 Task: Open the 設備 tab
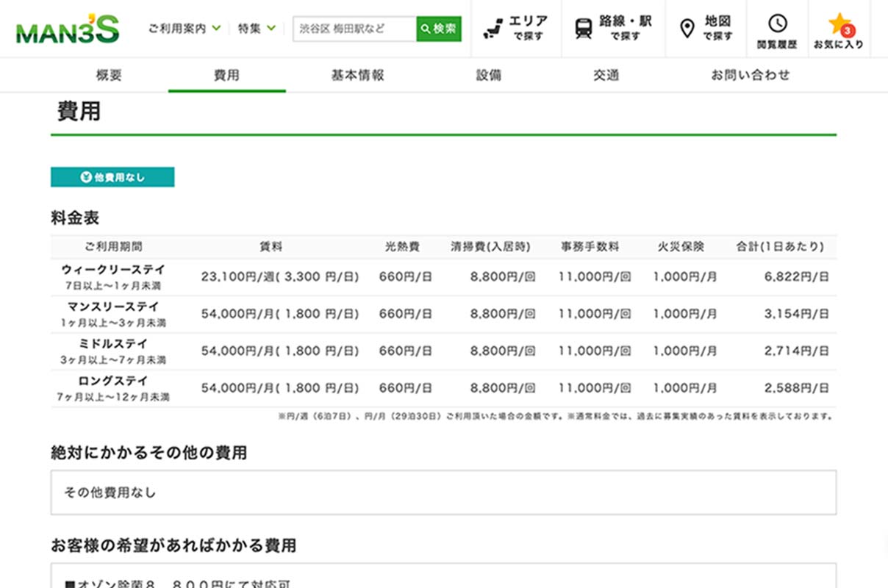489,75
